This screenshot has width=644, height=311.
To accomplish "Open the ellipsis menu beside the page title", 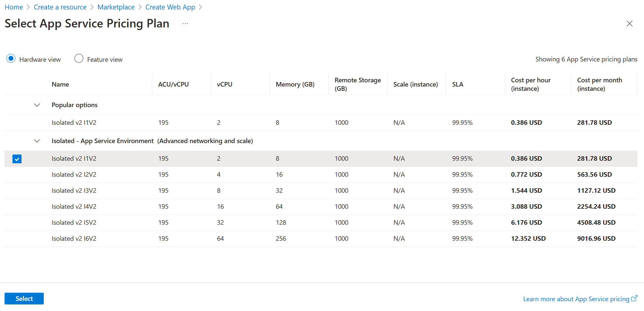I will tap(185, 23).
